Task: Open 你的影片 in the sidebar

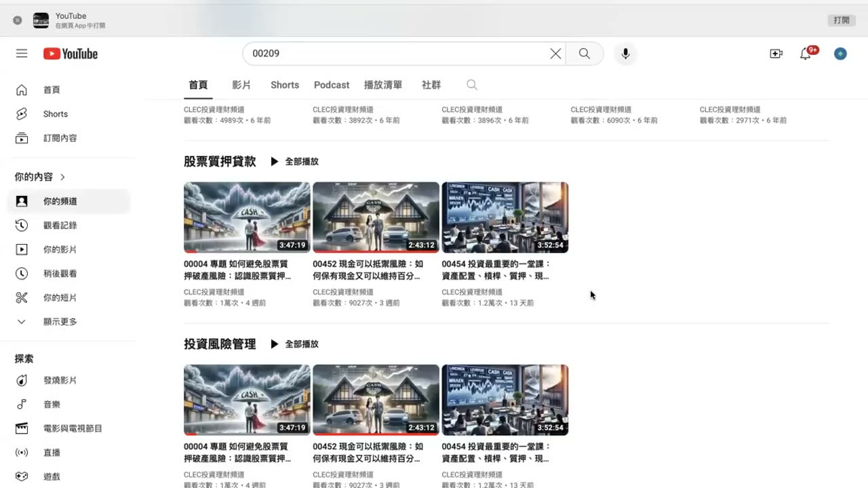Action: [68, 249]
